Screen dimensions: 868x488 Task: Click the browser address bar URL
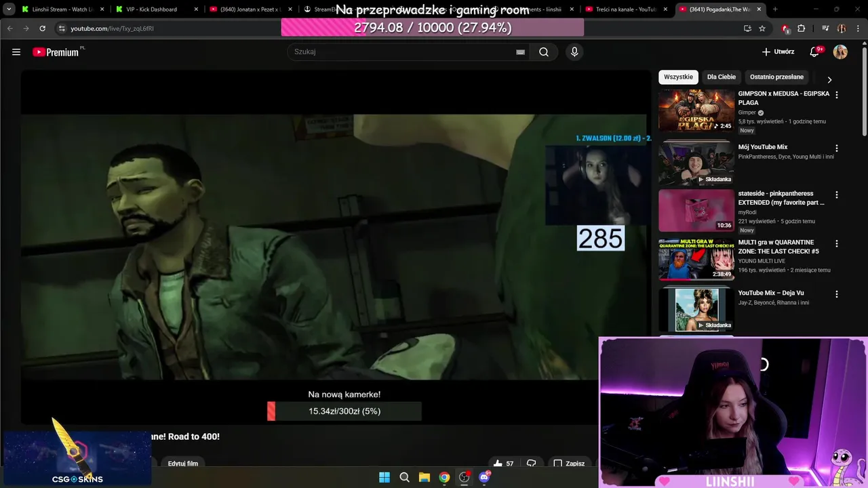(x=112, y=28)
